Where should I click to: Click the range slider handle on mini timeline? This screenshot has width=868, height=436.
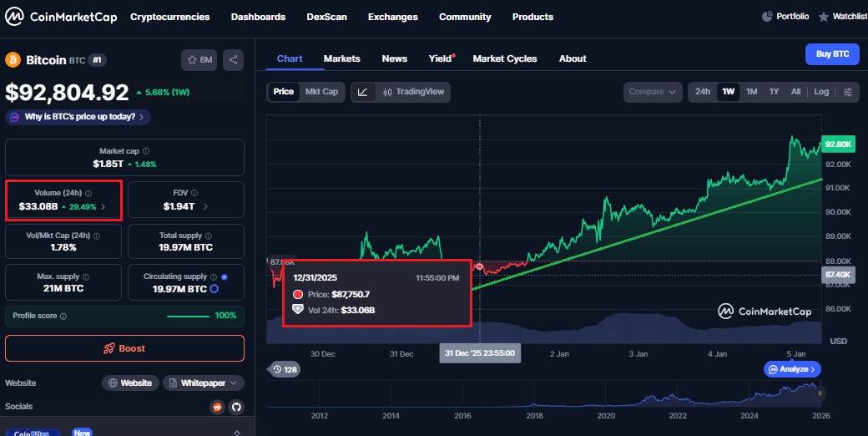pyautogui.click(x=820, y=393)
